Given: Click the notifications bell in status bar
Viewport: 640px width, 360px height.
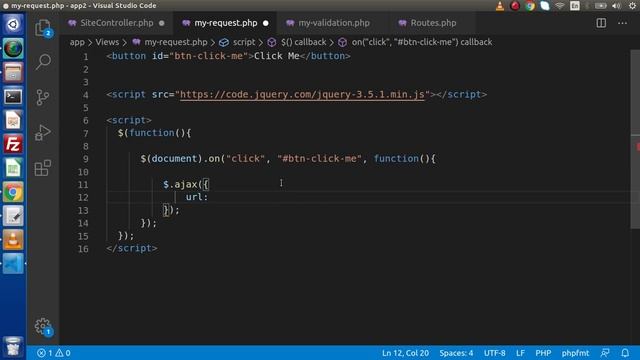Looking at the screenshot, I should click(x=625, y=353).
